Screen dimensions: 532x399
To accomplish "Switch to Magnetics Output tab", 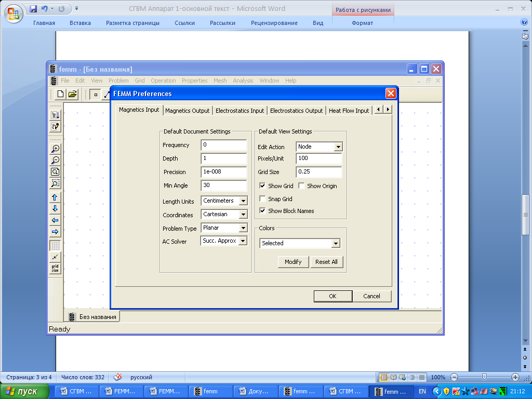I will (187, 111).
